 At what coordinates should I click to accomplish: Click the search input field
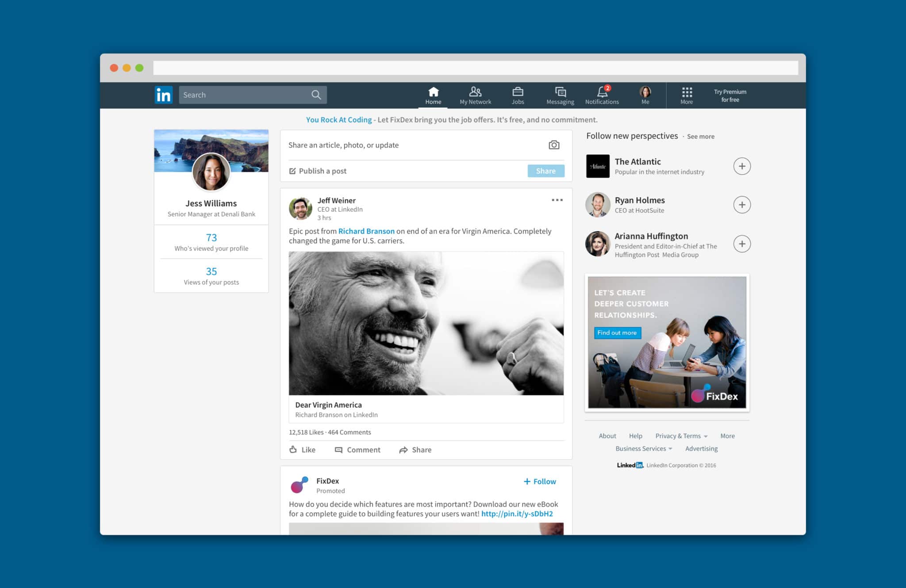pyautogui.click(x=253, y=94)
